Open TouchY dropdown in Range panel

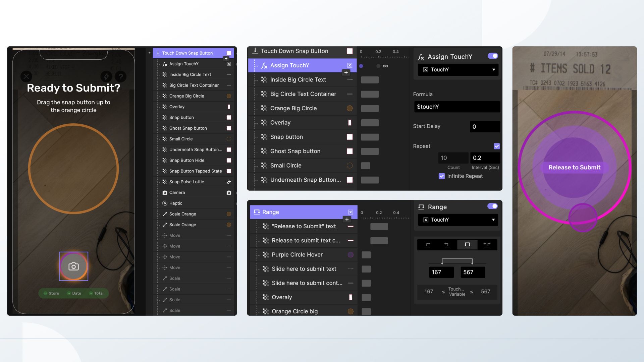point(458,220)
